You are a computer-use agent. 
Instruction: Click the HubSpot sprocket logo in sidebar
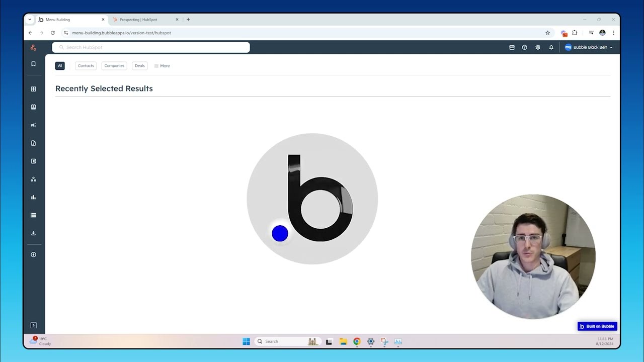pos(33,47)
